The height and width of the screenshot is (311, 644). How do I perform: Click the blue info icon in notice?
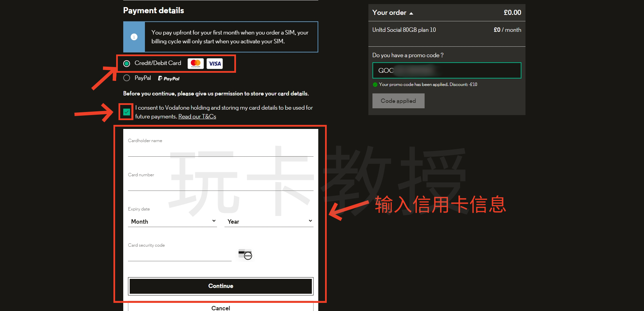134,37
